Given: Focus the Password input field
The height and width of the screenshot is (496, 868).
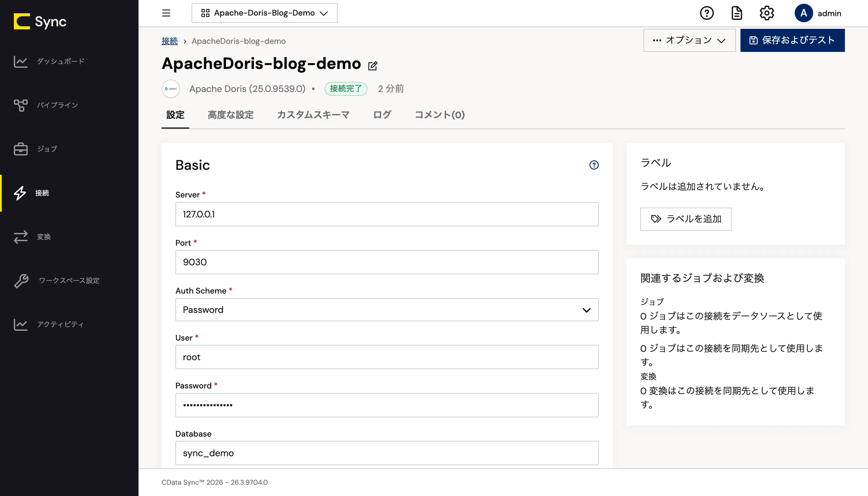Looking at the screenshot, I should tap(387, 405).
